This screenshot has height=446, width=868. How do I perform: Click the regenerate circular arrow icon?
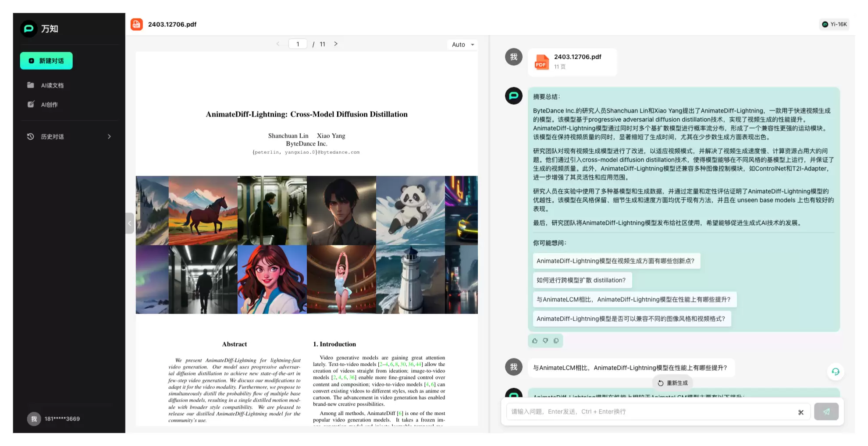coord(660,383)
